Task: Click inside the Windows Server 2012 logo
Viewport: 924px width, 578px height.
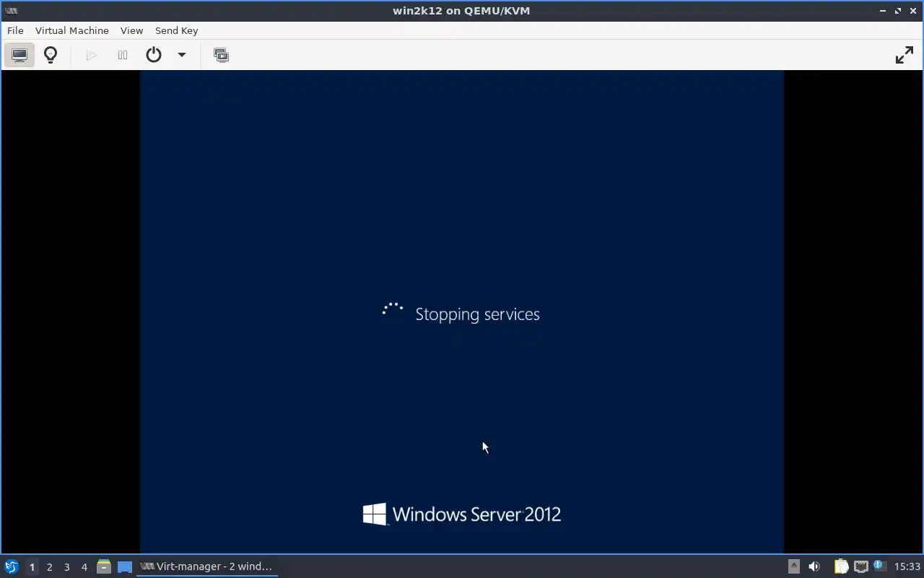Action: click(462, 514)
